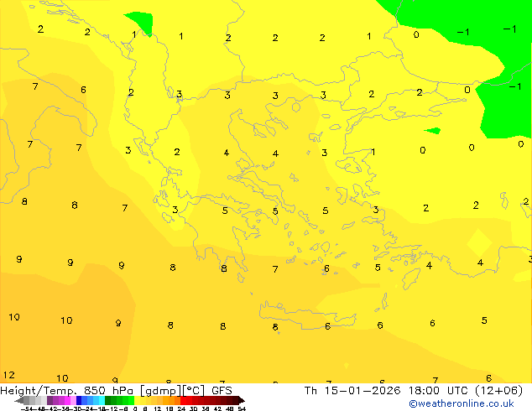Click the grey left arrow of the legend
This screenshot has height=411, width=532.
point(19,400)
